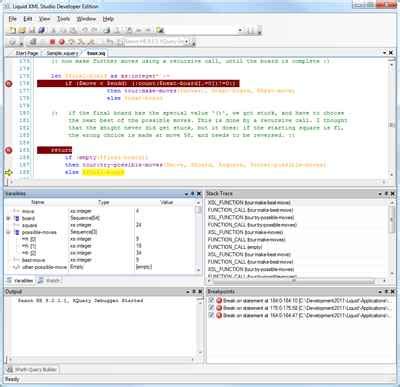
Task: Open the Edit menu
Action: (28, 19)
